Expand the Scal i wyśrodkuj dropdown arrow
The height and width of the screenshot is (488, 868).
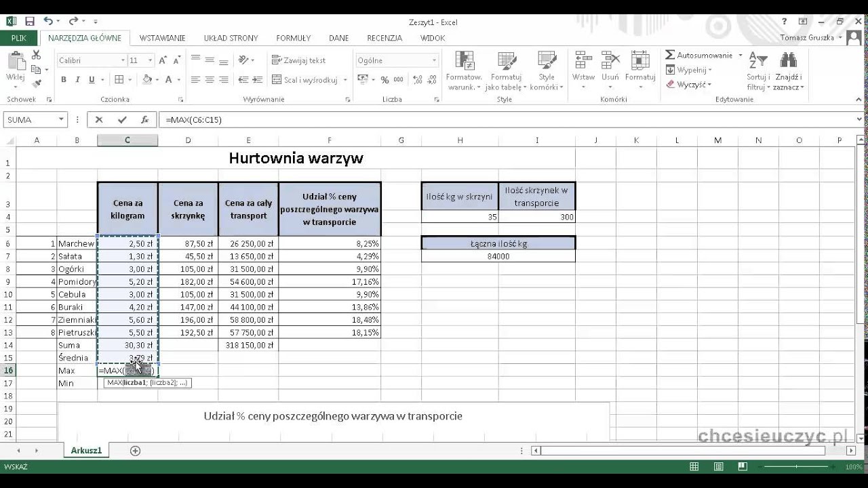[345, 80]
